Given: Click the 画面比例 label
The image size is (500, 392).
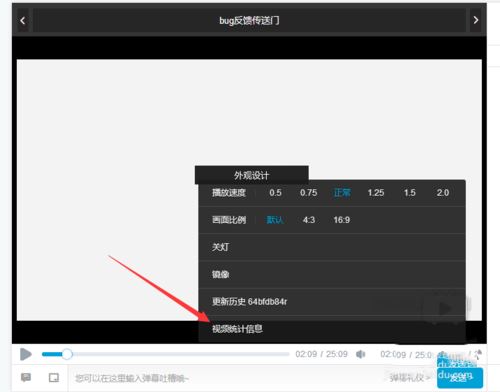Looking at the screenshot, I should (229, 220).
